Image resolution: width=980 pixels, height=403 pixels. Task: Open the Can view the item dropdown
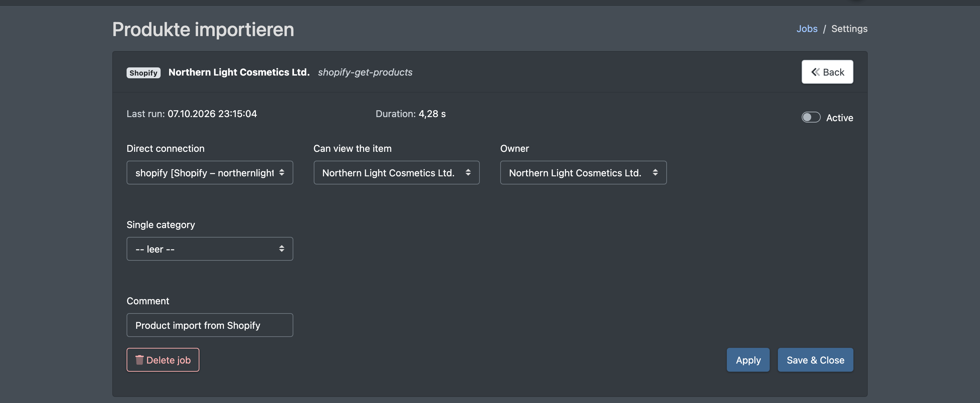[x=396, y=173]
